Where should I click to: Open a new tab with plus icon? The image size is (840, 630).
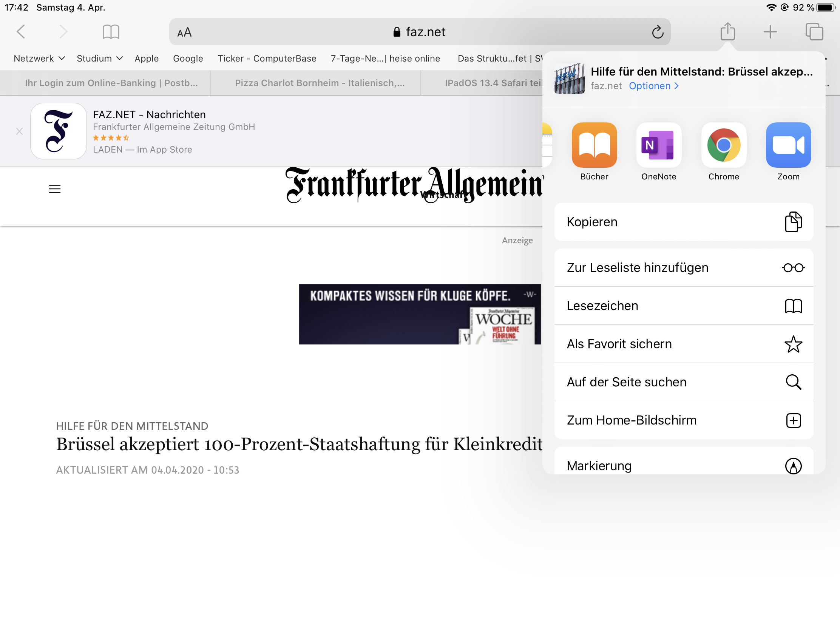pyautogui.click(x=770, y=32)
